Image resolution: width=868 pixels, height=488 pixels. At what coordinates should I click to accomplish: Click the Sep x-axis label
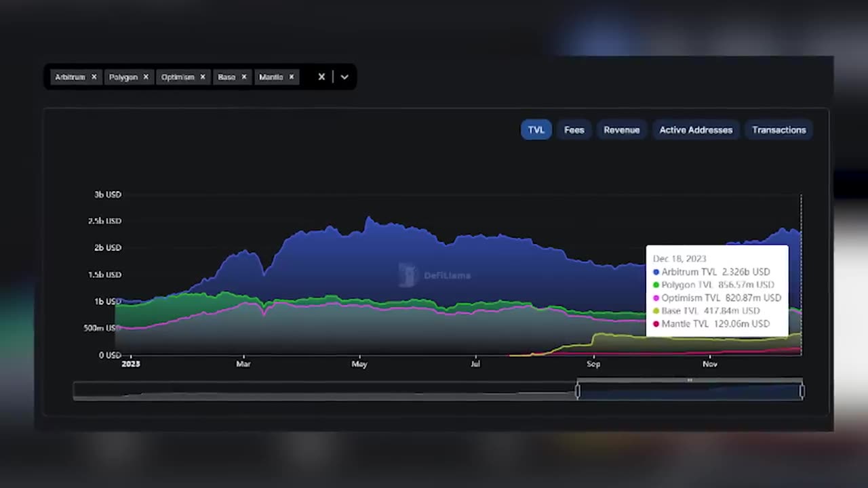click(x=593, y=364)
